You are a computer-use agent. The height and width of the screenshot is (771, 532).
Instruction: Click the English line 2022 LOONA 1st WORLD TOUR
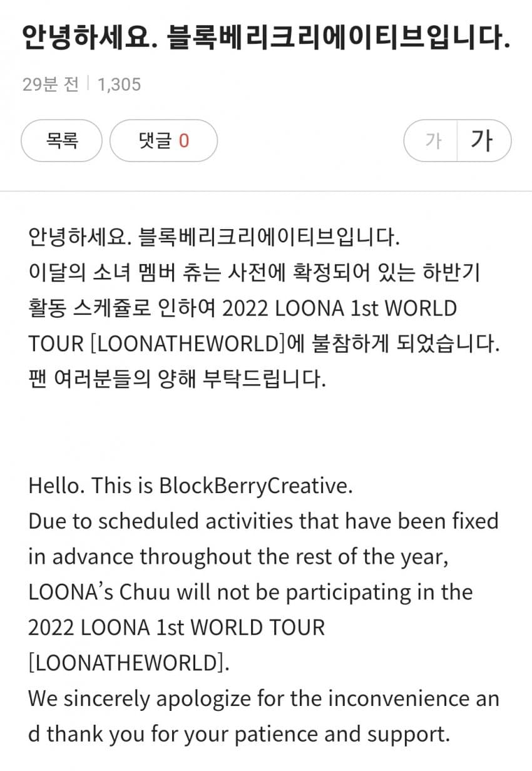(176, 628)
